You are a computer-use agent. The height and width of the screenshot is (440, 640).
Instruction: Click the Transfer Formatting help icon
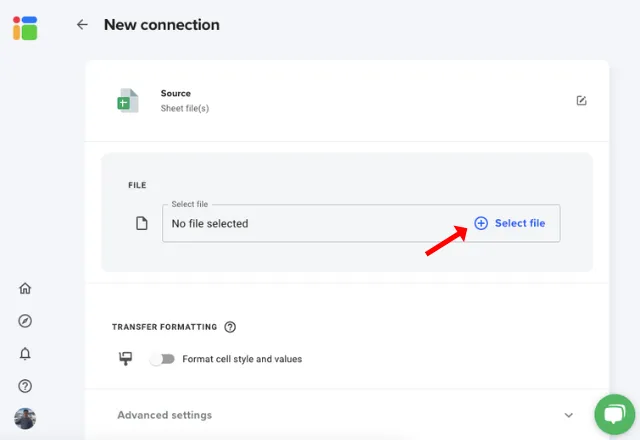[x=230, y=327]
